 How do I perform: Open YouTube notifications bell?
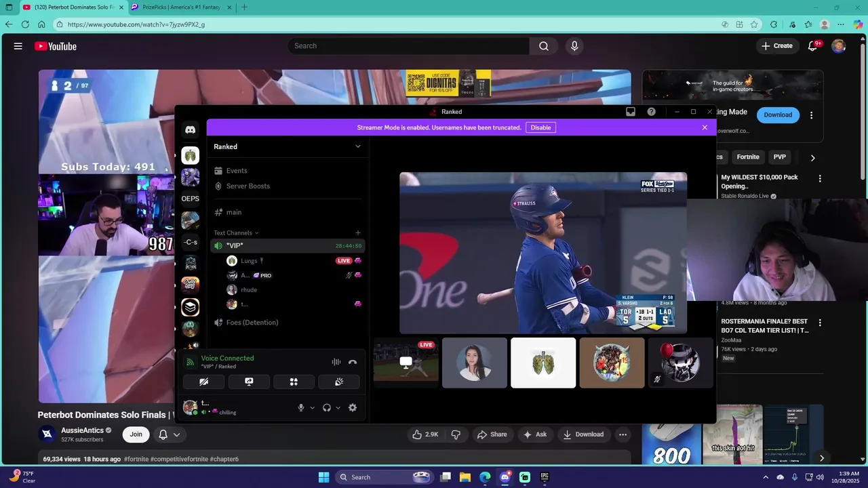click(812, 46)
